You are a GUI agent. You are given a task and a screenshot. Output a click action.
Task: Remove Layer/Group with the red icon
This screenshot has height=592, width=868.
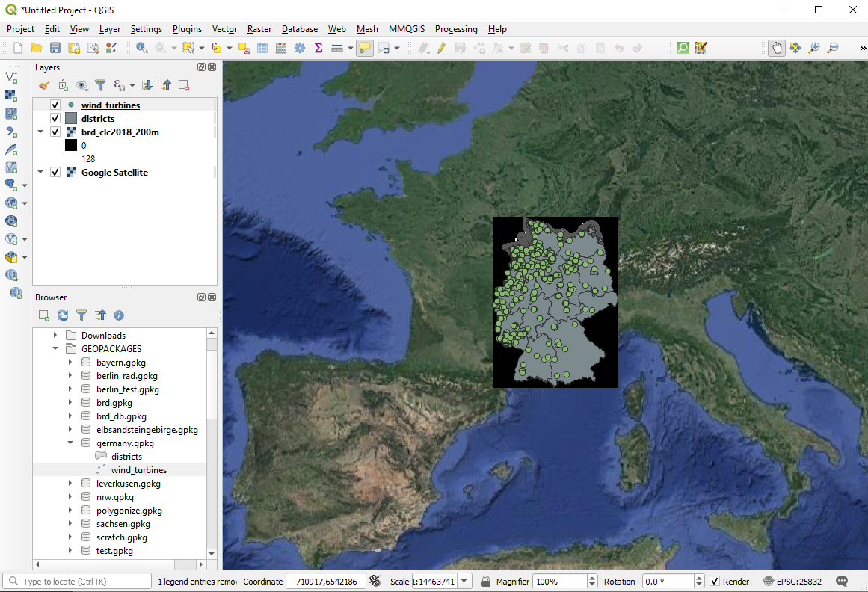(x=183, y=85)
